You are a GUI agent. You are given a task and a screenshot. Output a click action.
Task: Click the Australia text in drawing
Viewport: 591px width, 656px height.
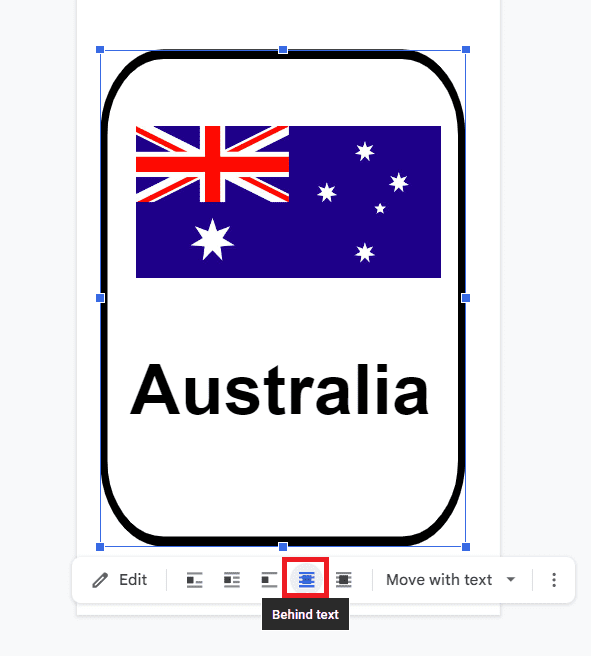coord(279,390)
